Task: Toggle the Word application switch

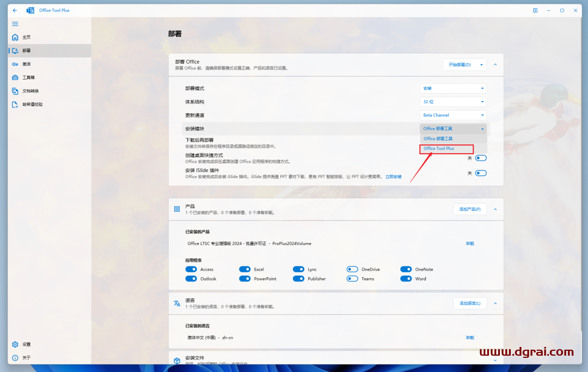Action: tap(406, 279)
